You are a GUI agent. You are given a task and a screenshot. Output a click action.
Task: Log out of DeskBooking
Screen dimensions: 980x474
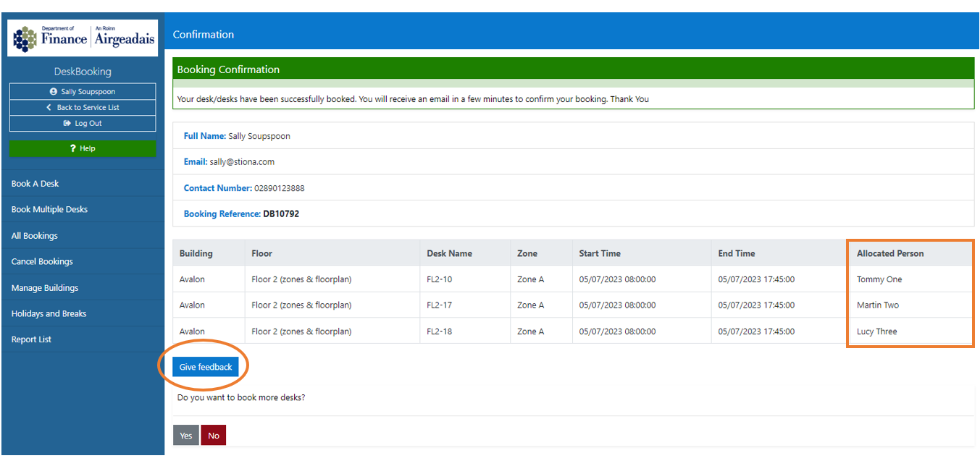click(83, 124)
